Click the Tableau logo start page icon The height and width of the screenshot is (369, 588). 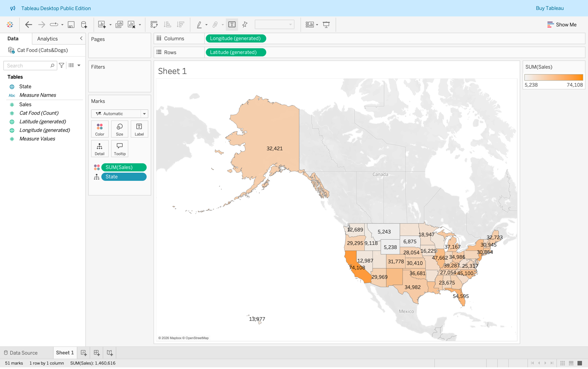tap(10, 25)
